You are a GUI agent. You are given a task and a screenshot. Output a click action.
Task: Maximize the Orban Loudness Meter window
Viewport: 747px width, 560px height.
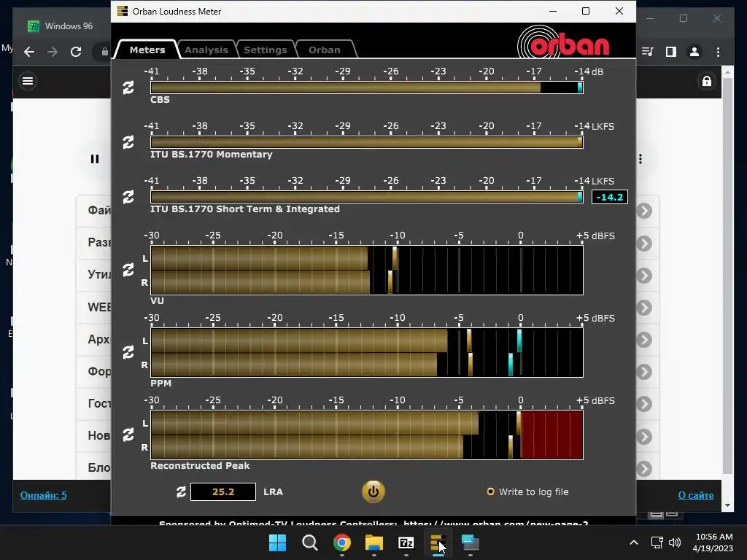[x=586, y=11]
